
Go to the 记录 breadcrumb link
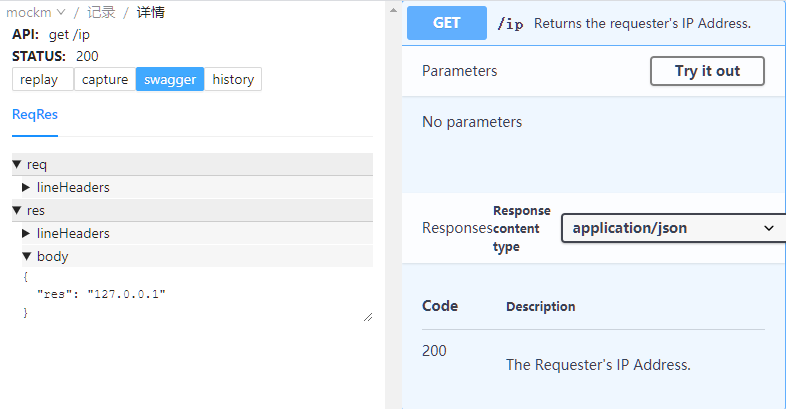coord(101,12)
